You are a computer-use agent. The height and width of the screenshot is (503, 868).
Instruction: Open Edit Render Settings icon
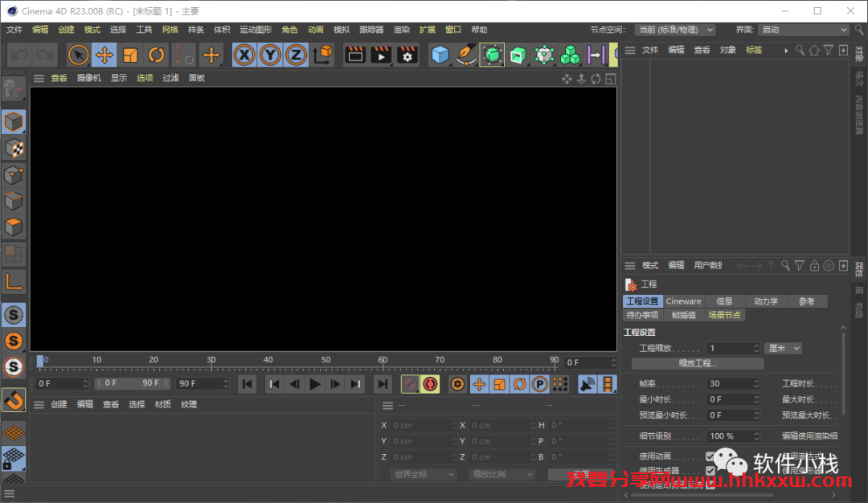click(407, 55)
